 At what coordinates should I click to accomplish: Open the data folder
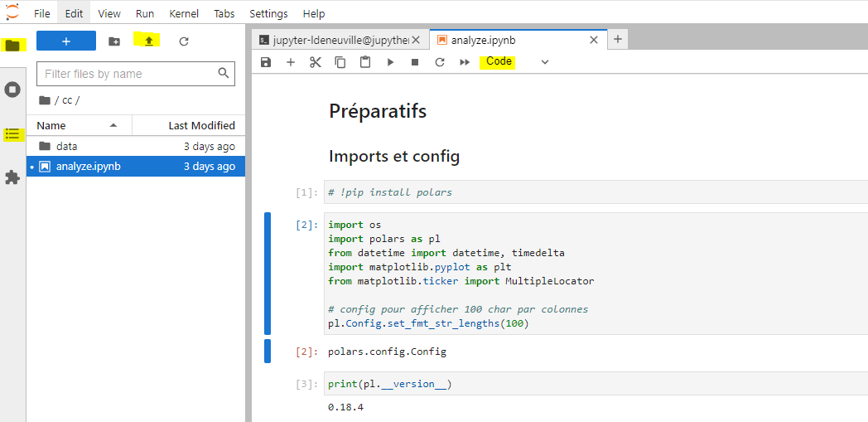point(67,146)
